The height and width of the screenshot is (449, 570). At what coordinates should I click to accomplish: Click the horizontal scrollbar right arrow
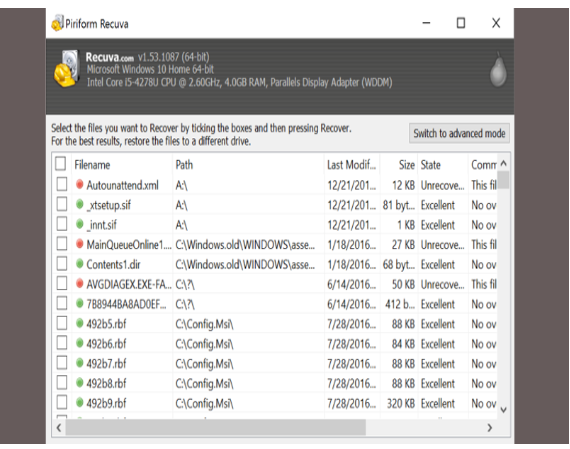(490, 428)
